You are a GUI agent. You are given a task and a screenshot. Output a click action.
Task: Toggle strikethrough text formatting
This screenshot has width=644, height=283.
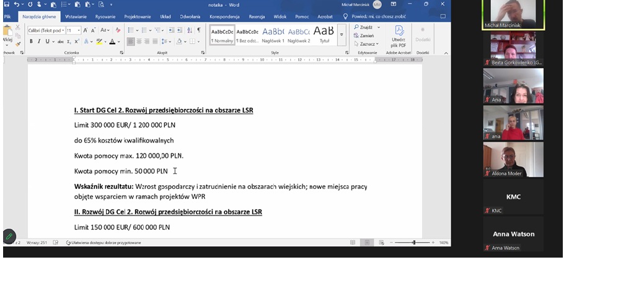(x=60, y=41)
